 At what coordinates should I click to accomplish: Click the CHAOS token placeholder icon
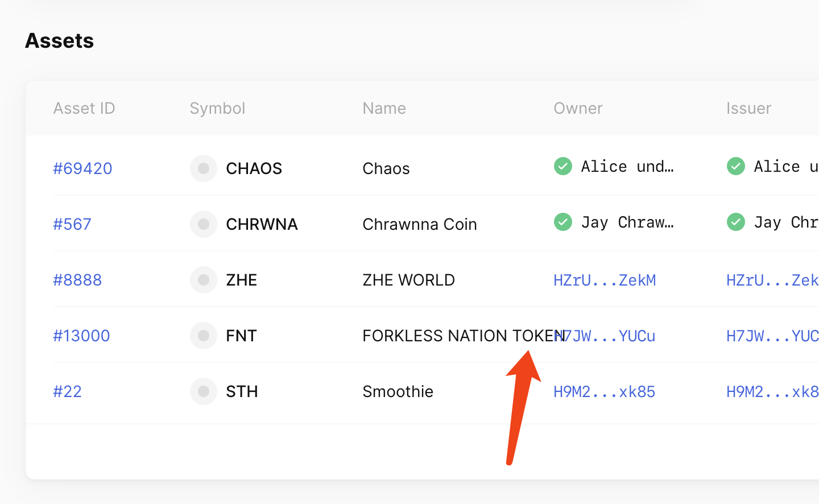coord(204,168)
